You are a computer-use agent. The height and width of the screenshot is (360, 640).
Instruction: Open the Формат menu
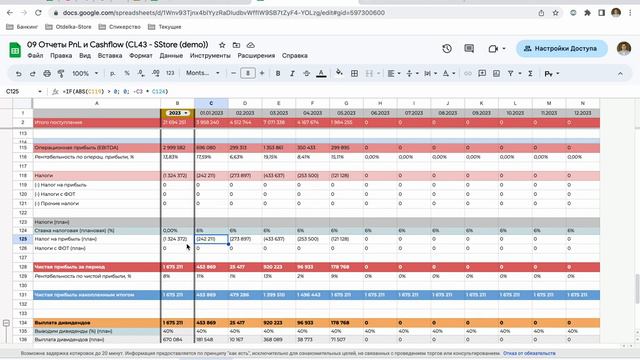(x=140, y=56)
